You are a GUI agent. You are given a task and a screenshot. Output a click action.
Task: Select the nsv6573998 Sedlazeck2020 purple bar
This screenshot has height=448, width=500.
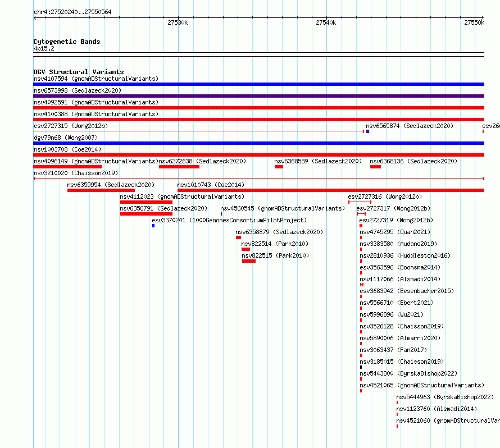point(258,96)
